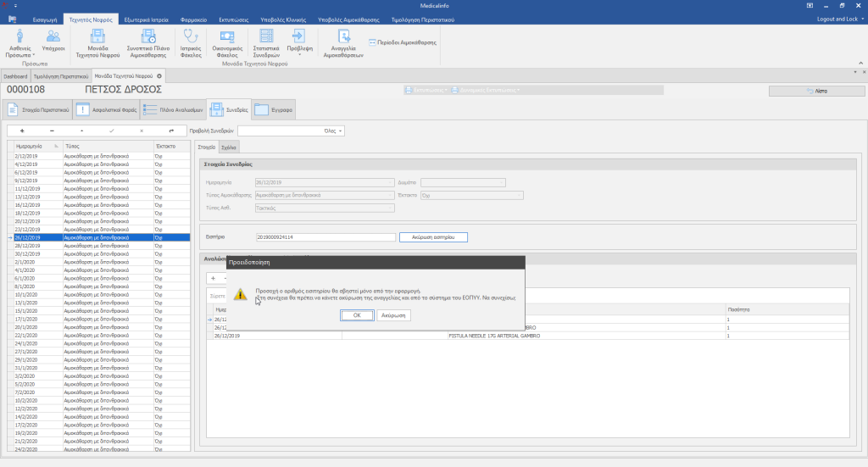The height and width of the screenshot is (467, 868).
Task: Confirm the warning with OK
Action: pos(357,314)
